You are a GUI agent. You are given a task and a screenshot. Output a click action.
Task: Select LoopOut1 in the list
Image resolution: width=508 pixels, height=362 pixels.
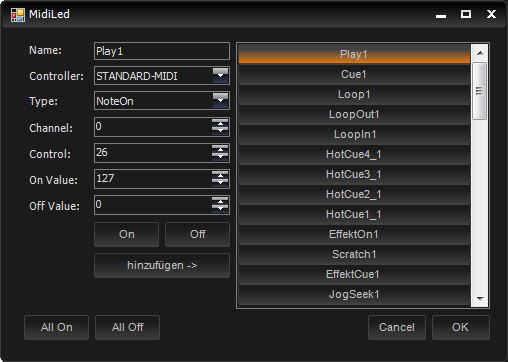[x=354, y=114]
